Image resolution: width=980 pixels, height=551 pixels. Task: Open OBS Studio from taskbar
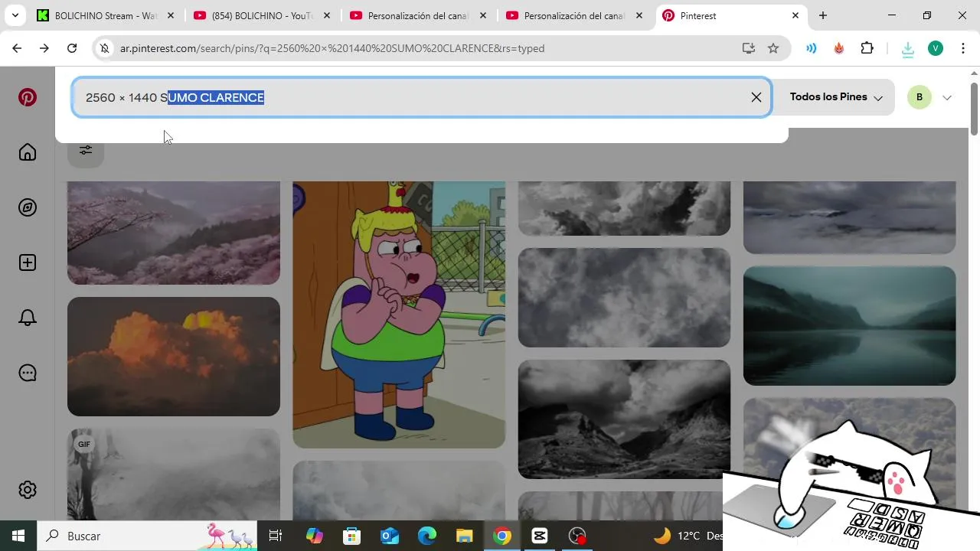[x=577, y=536]
